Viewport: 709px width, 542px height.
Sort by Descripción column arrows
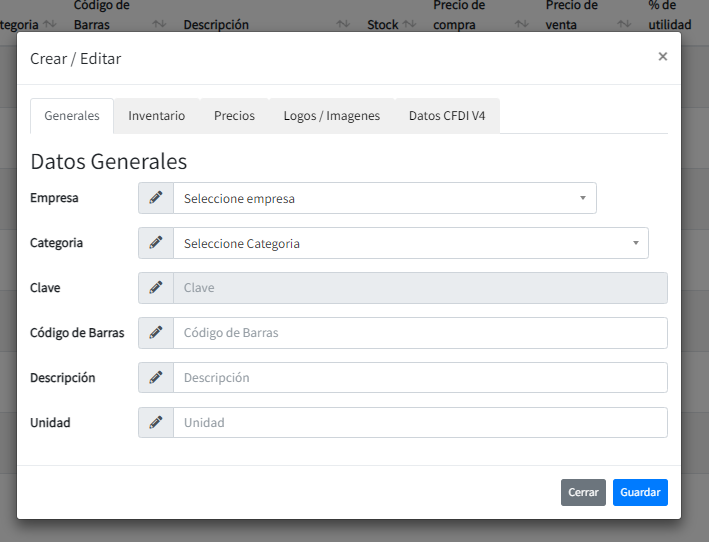coord(344,24)
